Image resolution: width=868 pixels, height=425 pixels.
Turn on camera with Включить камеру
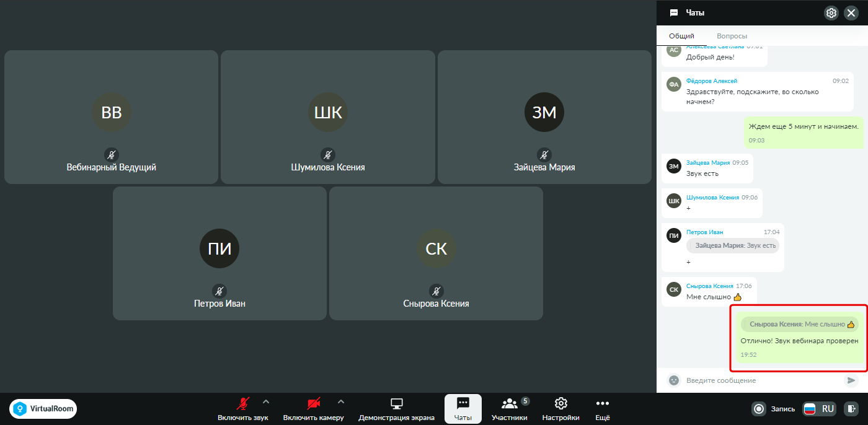coord(314,410)
